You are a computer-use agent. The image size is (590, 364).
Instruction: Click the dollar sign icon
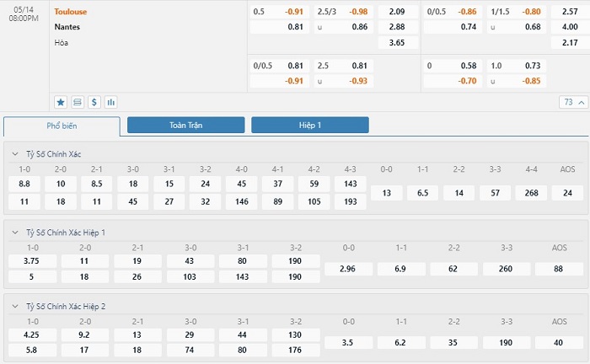(x=94, y=102)
